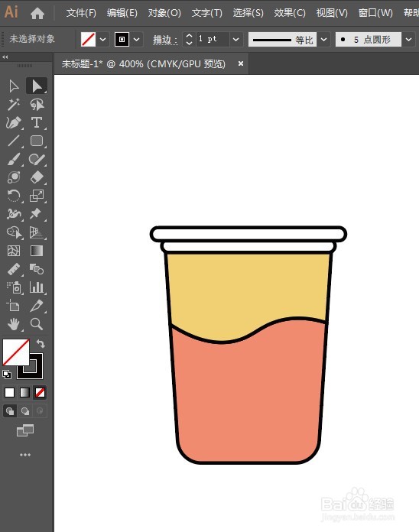
Task: Open the 窗口(W) menu
Action: coord(375,13)
